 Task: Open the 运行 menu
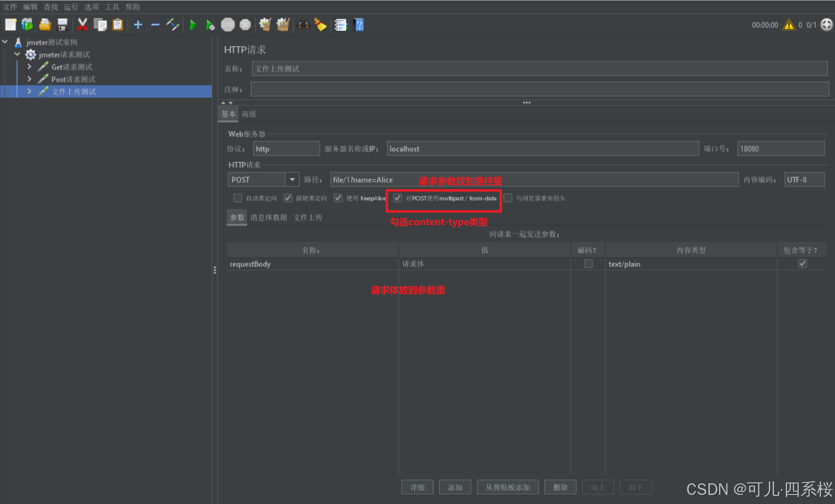[71, 7]
